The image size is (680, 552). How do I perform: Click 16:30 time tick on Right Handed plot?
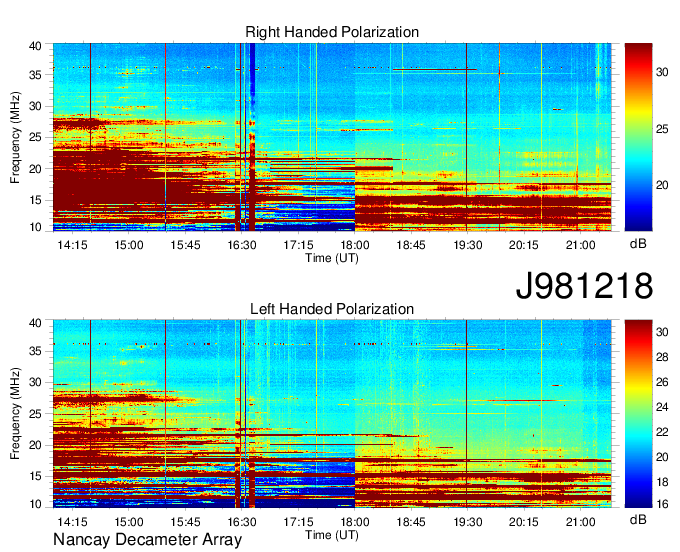click(242, 245)
